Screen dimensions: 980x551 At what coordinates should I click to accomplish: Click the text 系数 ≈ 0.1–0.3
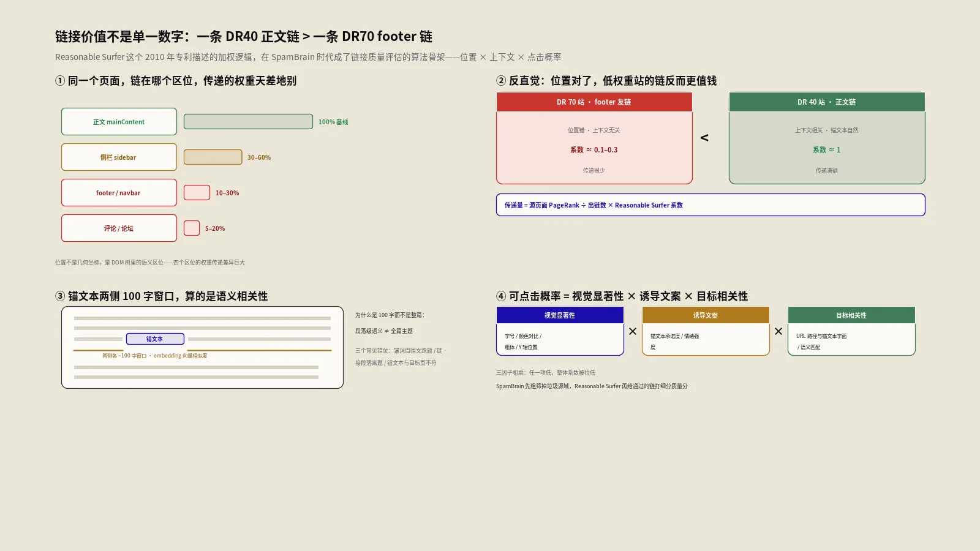pos(594,150)
